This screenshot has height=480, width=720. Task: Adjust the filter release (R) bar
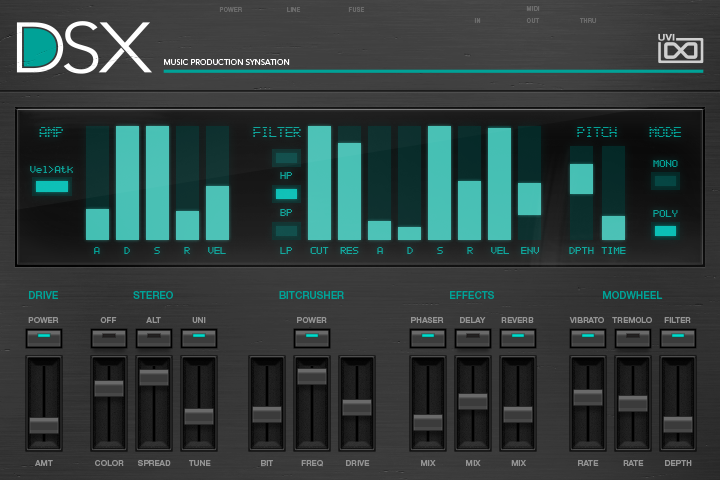pyautogui.click(x=469, y=183)
